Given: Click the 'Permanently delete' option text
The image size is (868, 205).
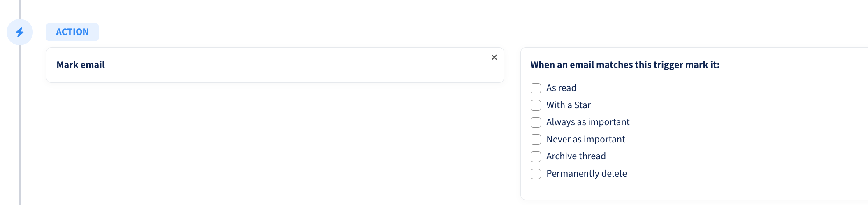Looking at the screenshot, I should pos(587,174).
